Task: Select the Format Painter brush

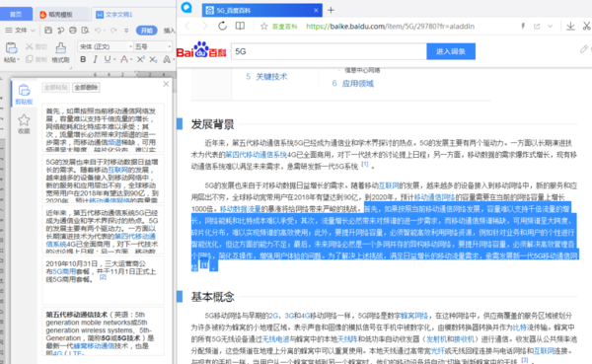Action: tap(60, 51)
